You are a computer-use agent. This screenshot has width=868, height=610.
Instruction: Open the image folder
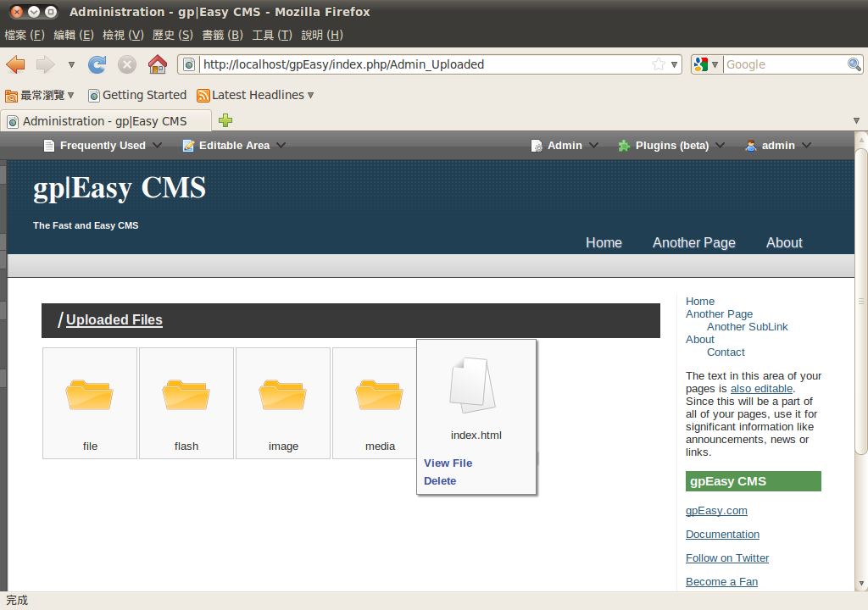[x=283, y=403]
